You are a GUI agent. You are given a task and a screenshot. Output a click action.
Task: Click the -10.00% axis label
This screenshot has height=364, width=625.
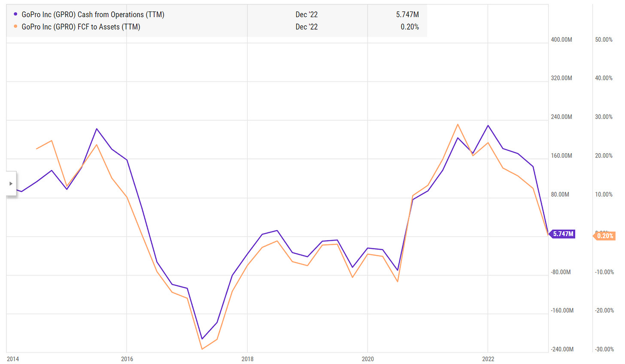(604, 272)
